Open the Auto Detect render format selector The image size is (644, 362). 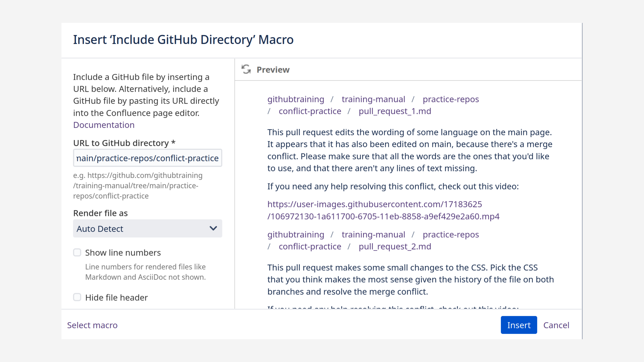(148, 228)
